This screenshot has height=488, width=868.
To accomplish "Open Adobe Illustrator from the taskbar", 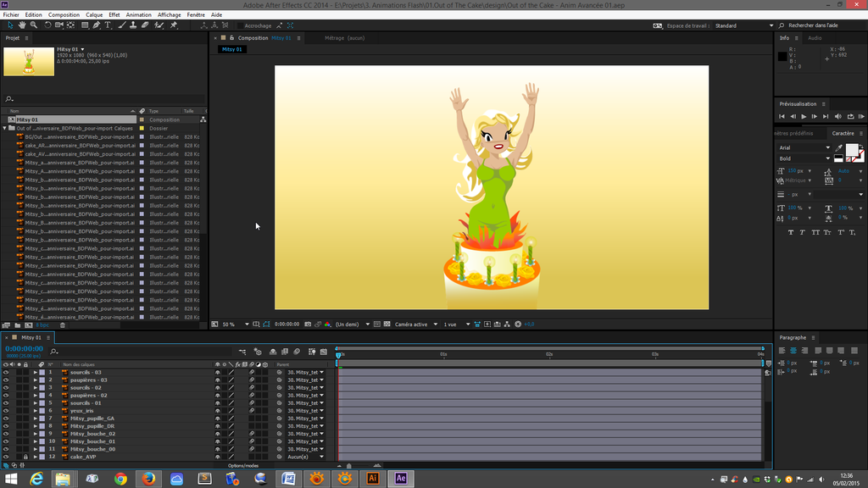I will [372, 479].
